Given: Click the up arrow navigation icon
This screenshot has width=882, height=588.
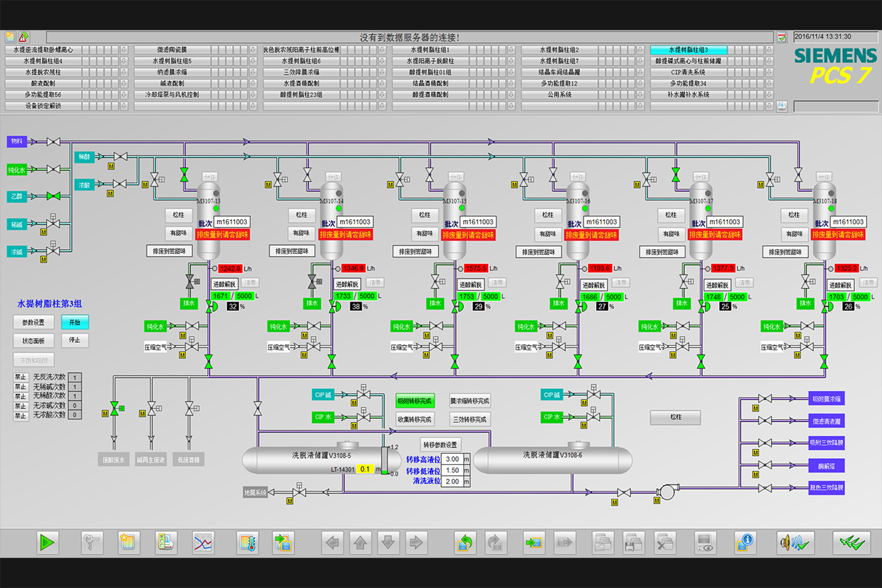Looking at the screenshot, I should point(360,542).
